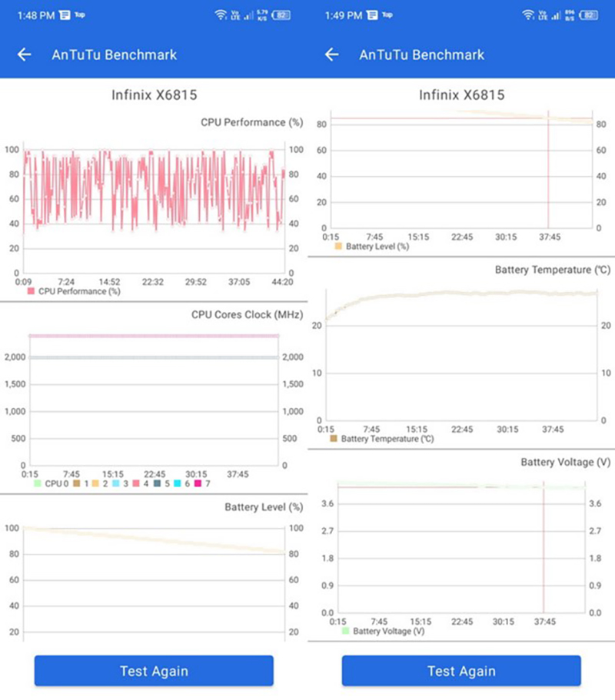Select the pink core 4 legend swatch
This screenshot has width=615, height=700.
click(137, 484)
